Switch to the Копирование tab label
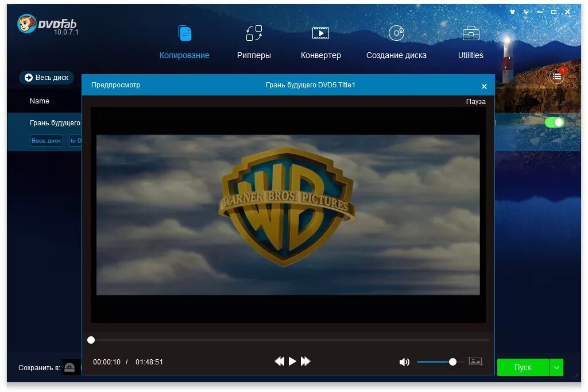Screen dimensions: 588x392 tap(184, 55)
